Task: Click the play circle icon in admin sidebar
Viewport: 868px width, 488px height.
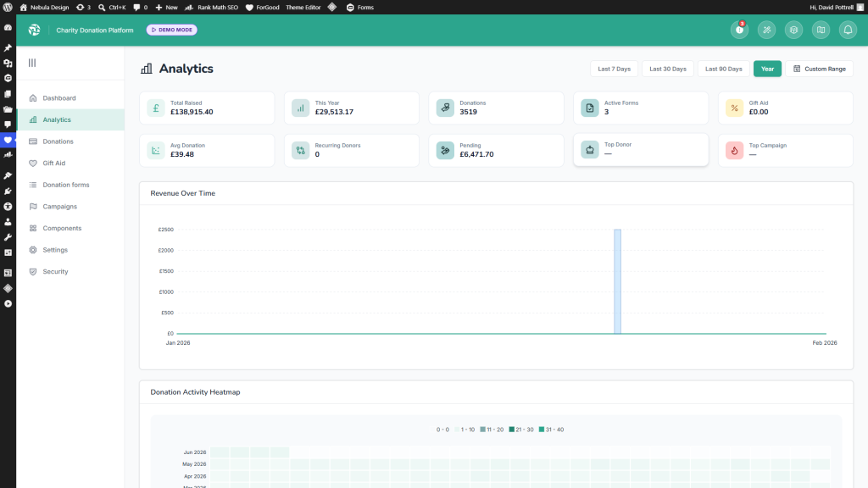Action: point(8,304)
